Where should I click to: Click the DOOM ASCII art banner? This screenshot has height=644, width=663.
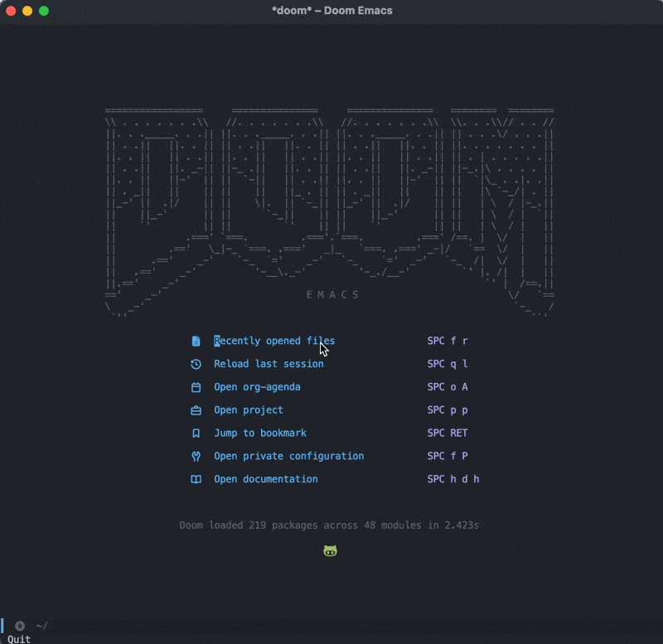click(x=329, y=213)
